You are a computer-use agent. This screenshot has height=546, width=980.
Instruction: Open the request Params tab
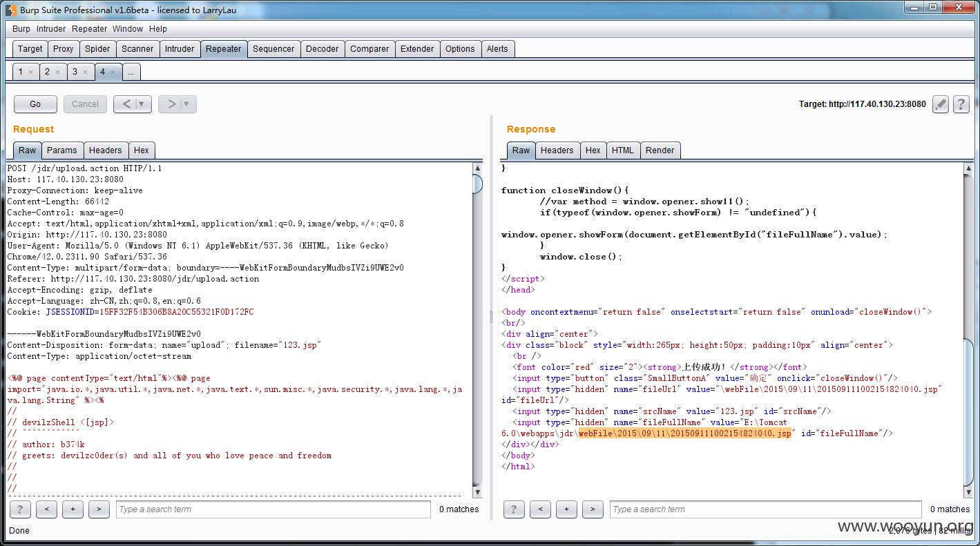pyautogui.click(x=62, y=150)
